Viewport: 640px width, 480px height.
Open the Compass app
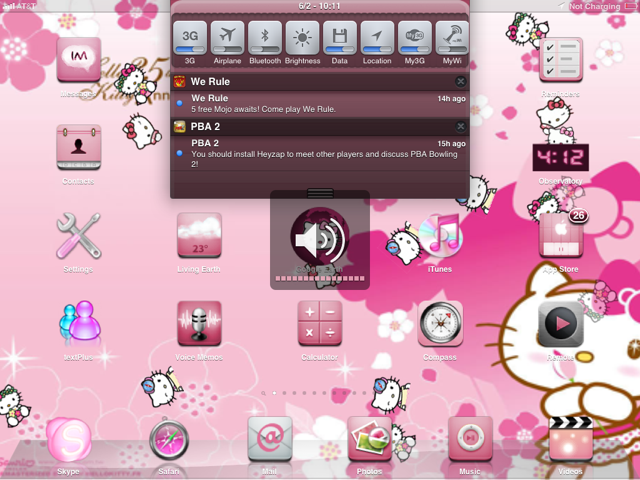click(x=440, y=323)
